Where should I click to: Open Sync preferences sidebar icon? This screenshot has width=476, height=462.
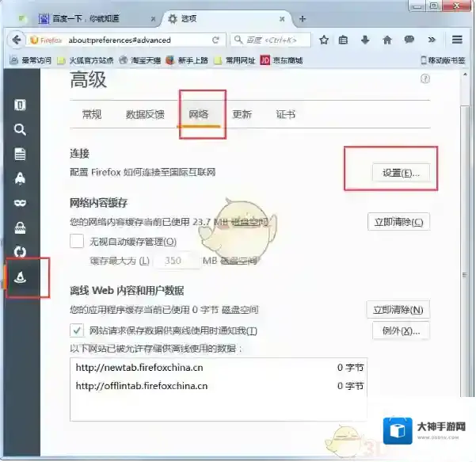20,252
